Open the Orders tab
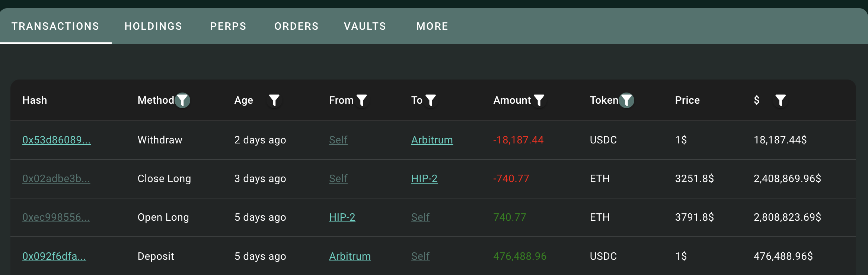868x275 pixels. (x=296, y=26)
